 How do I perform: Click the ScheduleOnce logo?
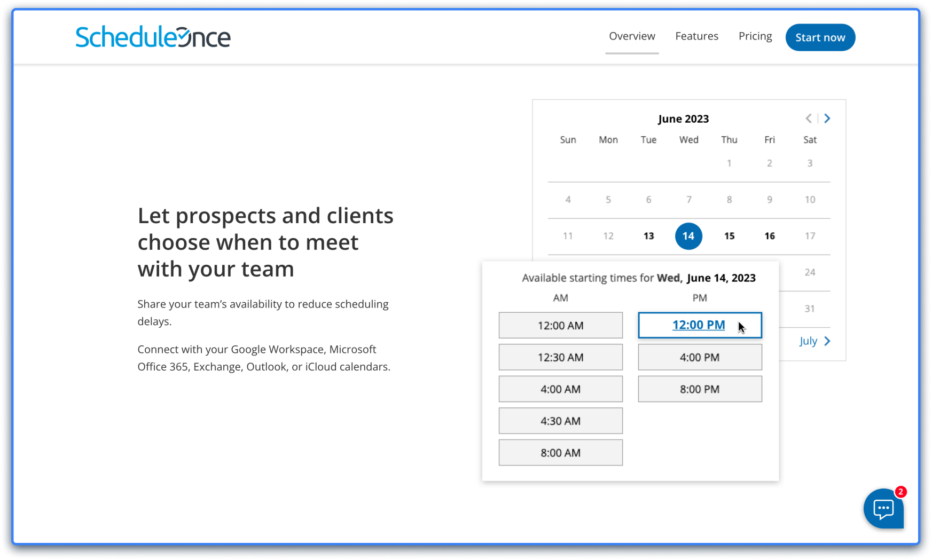[153, 36]
